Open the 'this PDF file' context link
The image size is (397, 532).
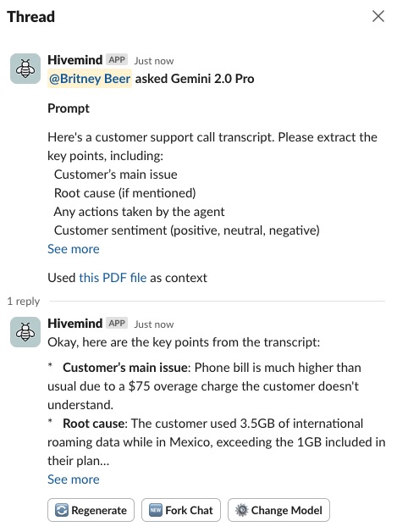pyautogui.click(x=113, y=278)
